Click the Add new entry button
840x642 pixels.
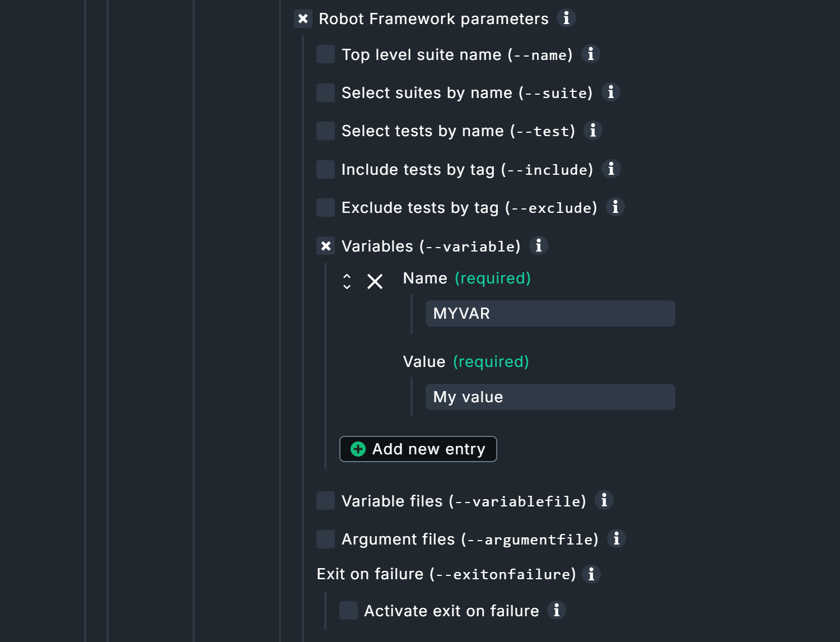click(418, 449)
